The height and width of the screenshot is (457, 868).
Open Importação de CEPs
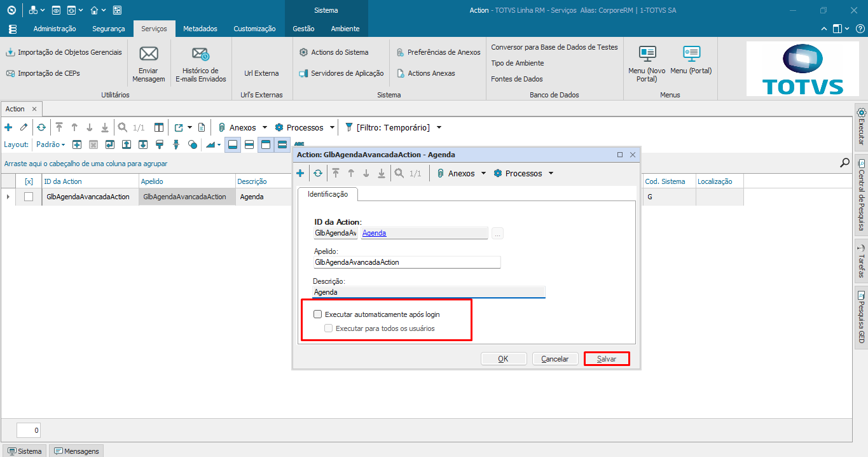coord(43,73)
